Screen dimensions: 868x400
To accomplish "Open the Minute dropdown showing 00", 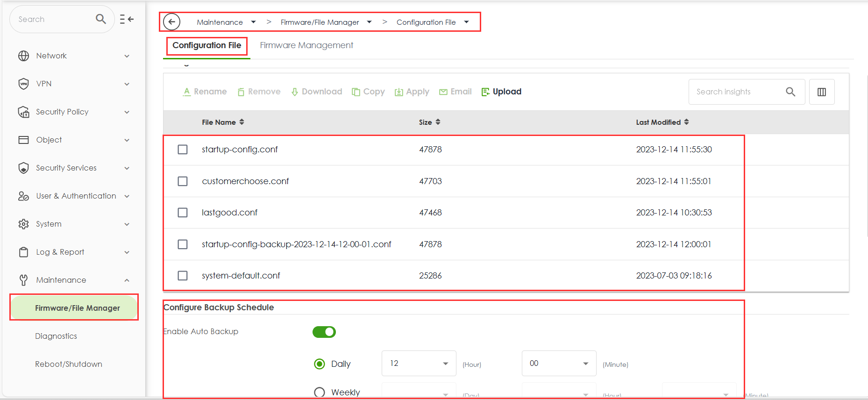I will coord(559,364).
